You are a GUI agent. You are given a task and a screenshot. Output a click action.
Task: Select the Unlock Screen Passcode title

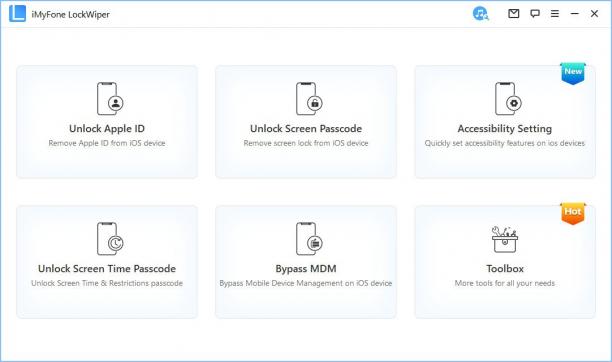[x=306, y=128]
